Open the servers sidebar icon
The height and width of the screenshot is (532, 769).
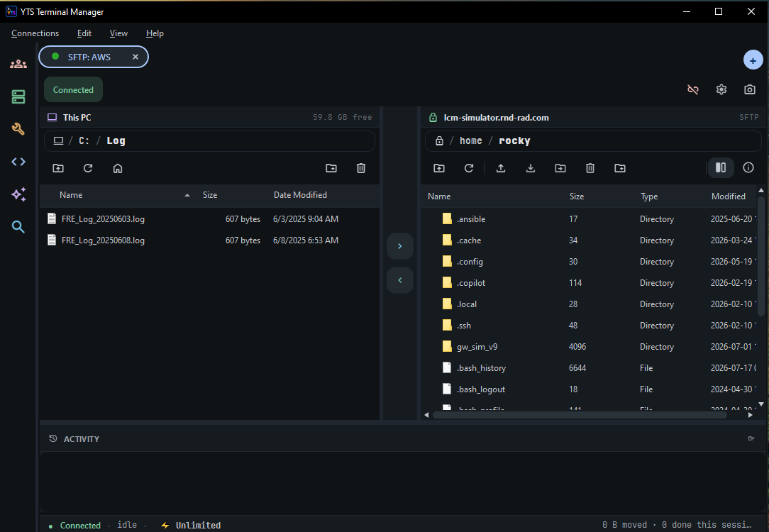click(18, 96)
